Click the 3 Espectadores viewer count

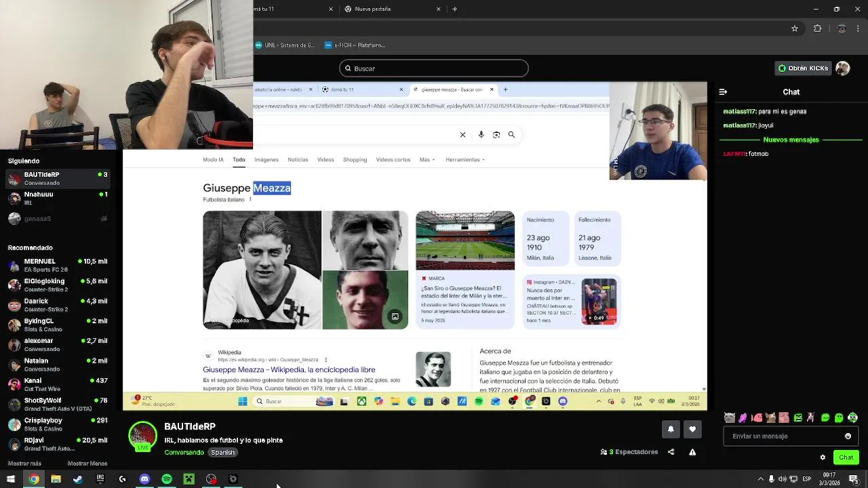[x=629, y=452]
